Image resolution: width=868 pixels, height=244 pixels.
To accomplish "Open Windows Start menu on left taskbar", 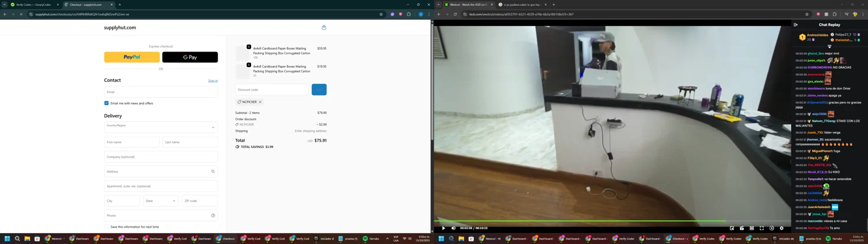I will coord(8,238).
